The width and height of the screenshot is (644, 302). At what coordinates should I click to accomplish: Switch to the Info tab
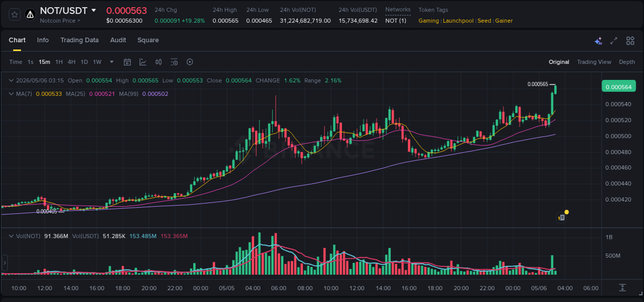click(x=43, y=40)
